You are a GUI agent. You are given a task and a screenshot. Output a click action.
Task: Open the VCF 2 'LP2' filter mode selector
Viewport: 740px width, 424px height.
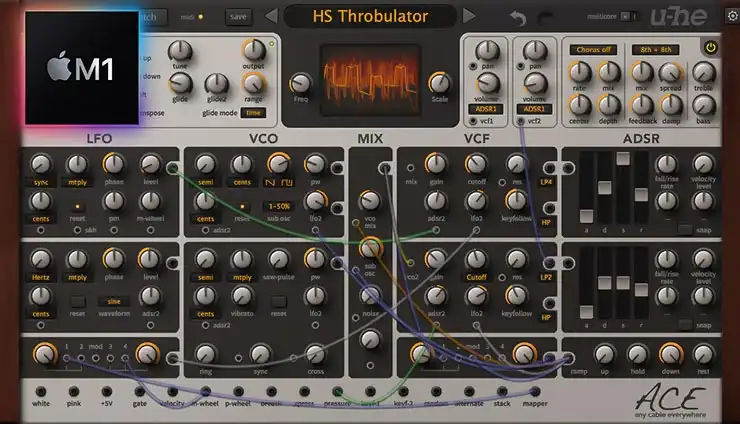point(546,277)
